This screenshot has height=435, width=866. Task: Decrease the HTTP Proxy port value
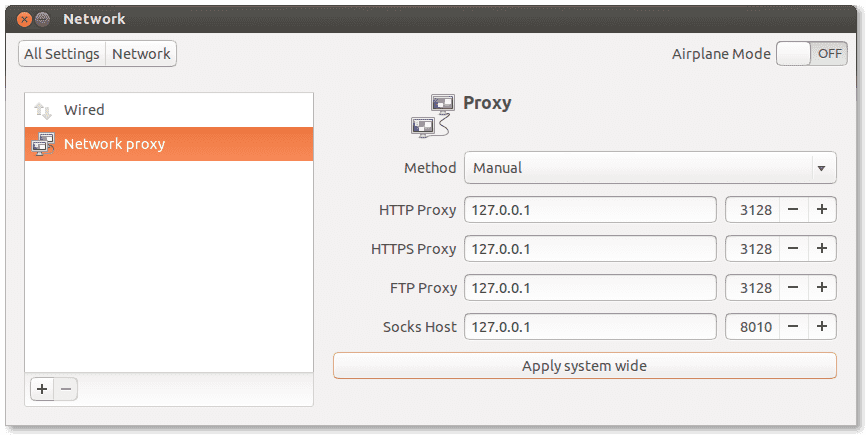[x=793, y=210]
